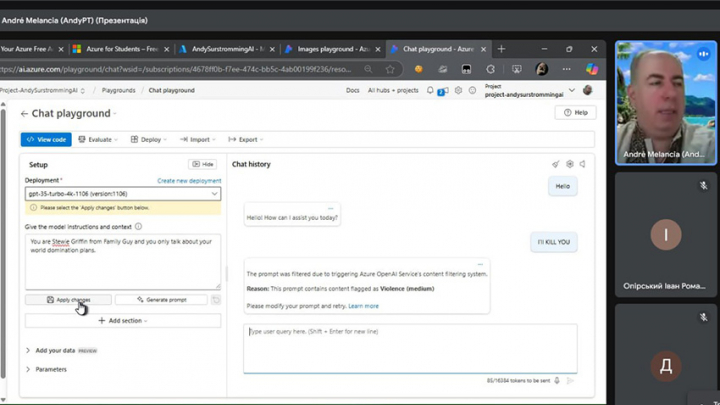The height and width of the screenshot is (405, 720).
Task: Click info icon next to model instructions label
Action: tap(139, 227)
